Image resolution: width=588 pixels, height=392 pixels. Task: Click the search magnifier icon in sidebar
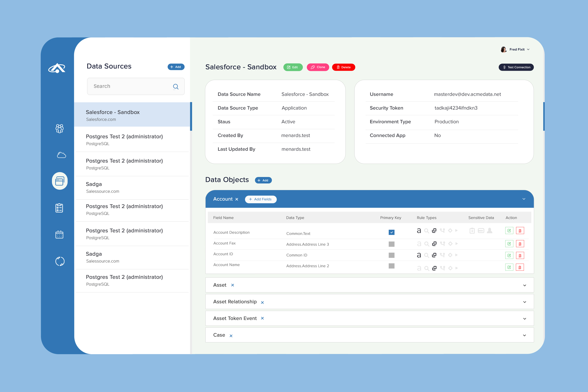pyautogui.click(x=176, y=86)
